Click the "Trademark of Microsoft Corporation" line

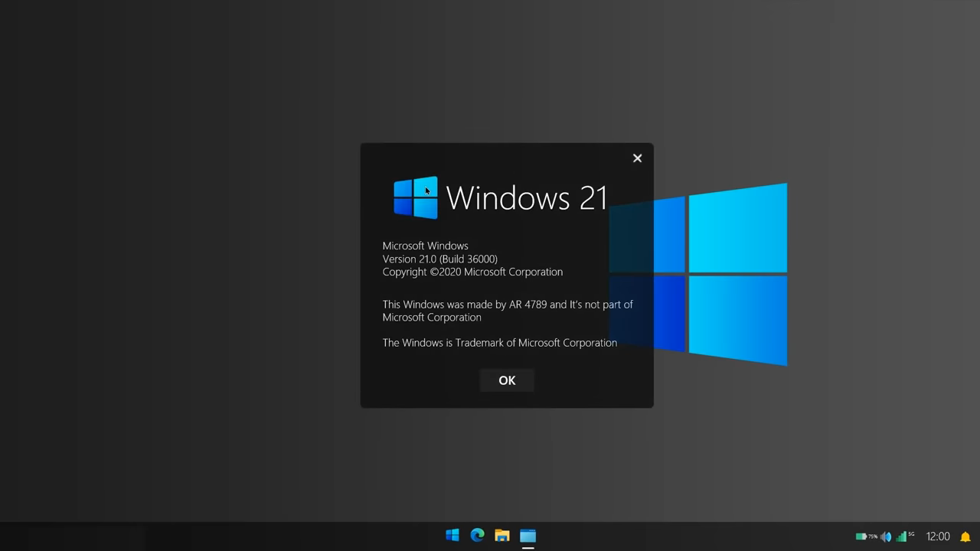click(x=500, y=343)
